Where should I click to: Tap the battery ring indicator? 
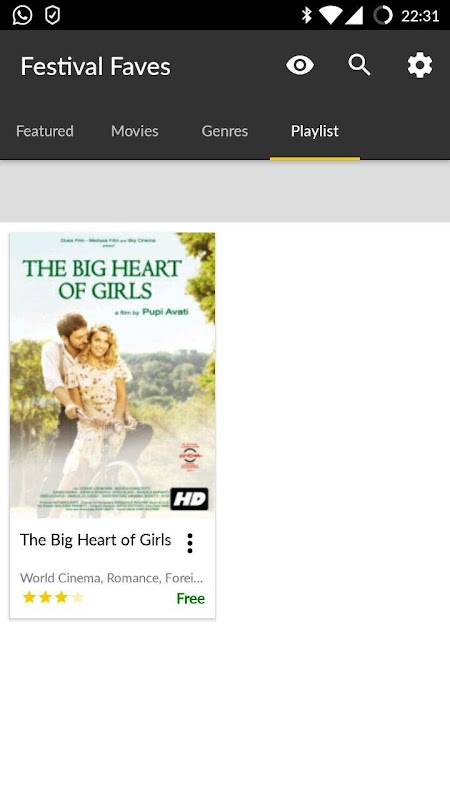(383, 15)
